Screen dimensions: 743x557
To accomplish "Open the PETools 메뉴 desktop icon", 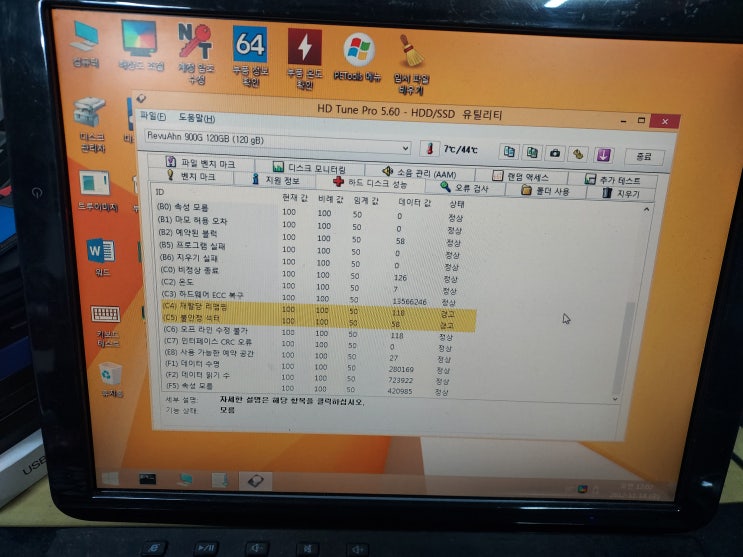I will (358, 57).
